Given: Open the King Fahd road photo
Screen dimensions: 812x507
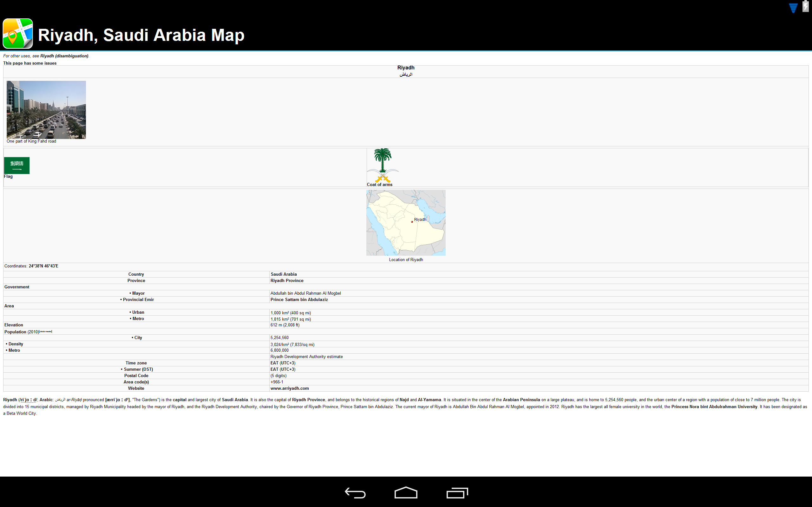Looking at the screenshot, I should coord(46,110).
